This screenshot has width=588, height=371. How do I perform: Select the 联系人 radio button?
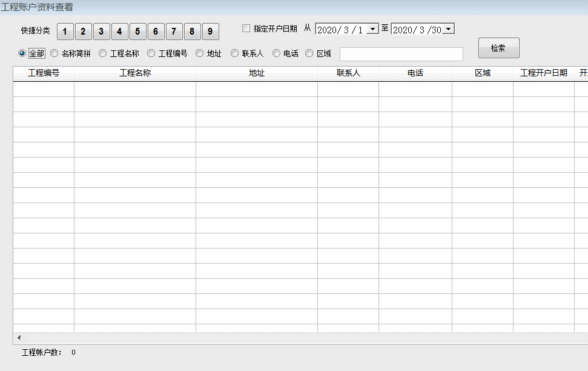tap(234, 53)
